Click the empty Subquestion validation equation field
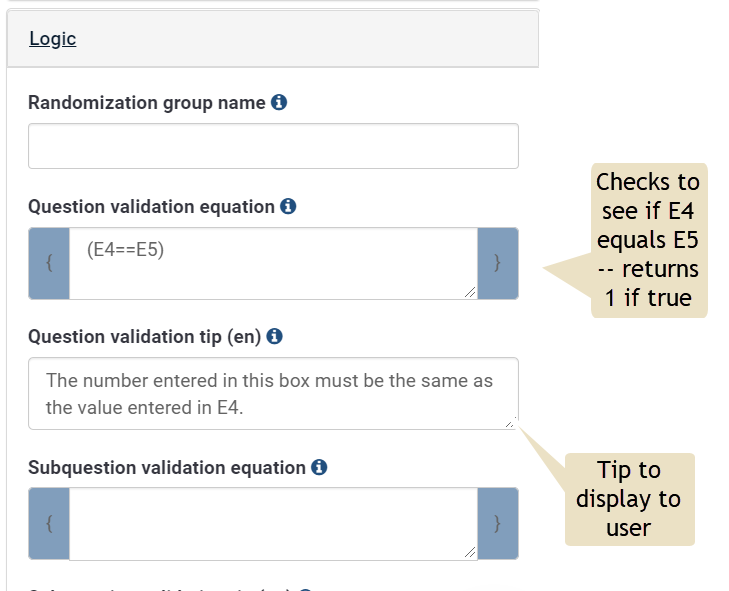Image resolution: width=729 pixels, height=591 pixels. tap(273, 524)
